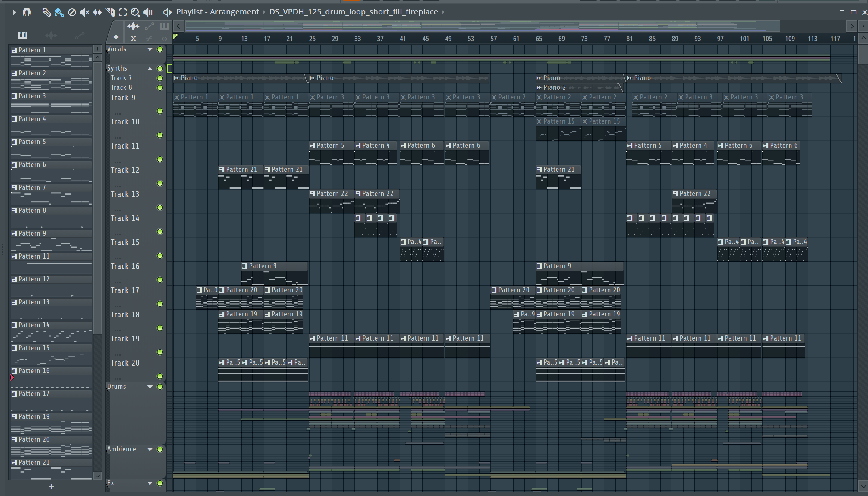Image resolution: width=868 pixels, height=496 pixels.
Task: Collapse the Ambience track group
Action: pos(150,449)
